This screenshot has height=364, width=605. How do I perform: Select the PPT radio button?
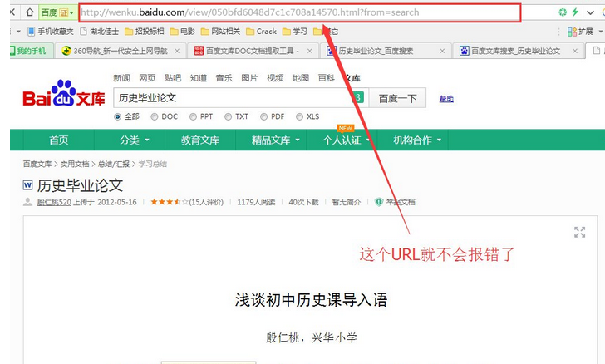click(x=193, y=116)
